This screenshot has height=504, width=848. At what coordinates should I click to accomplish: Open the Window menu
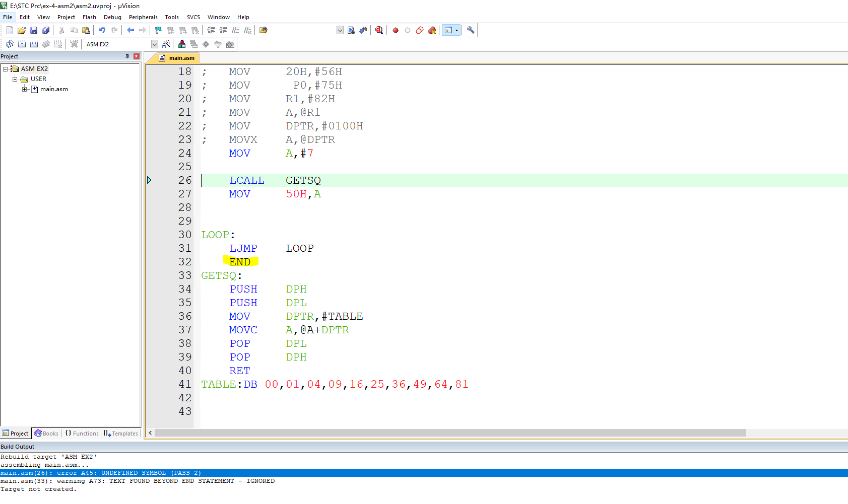click(x=219, y=17)
